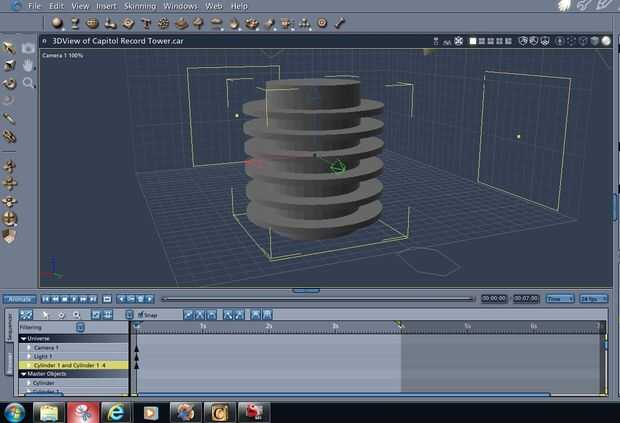
Task: Open the 24 fps frame rate dropdown
Action: pyautogui.click(x=594, y=299)
